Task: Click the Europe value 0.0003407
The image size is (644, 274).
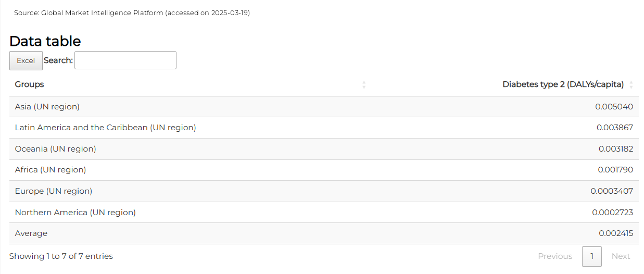Action: [612, 191]
